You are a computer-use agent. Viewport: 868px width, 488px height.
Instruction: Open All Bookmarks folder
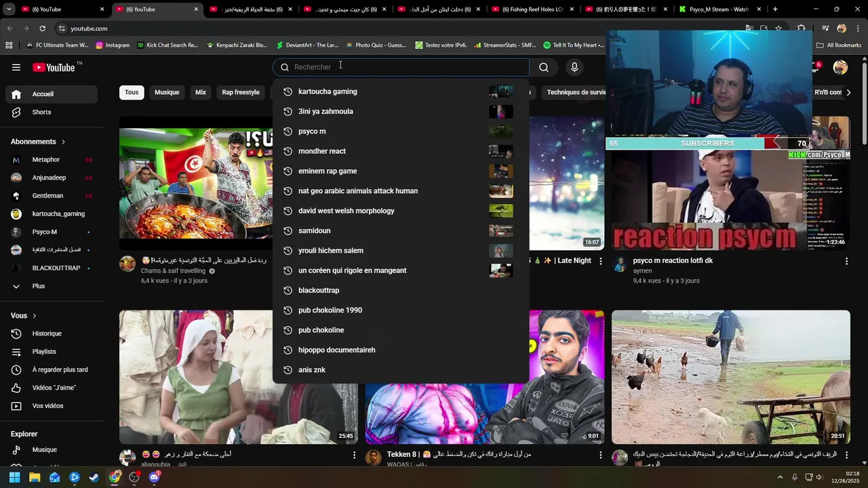point(839,45)
